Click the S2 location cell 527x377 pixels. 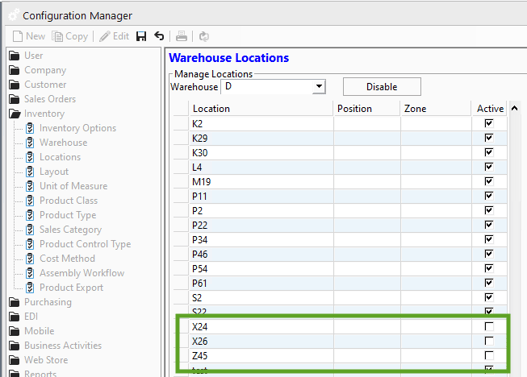pyautogui.click(x=261, y=298)
